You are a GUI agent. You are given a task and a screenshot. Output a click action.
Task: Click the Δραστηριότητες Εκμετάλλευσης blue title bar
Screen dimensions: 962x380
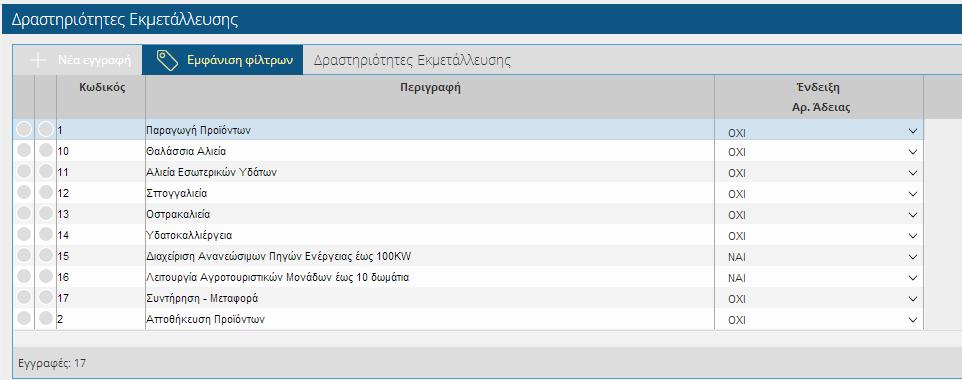pyautogui.click(x=482, y=19)
